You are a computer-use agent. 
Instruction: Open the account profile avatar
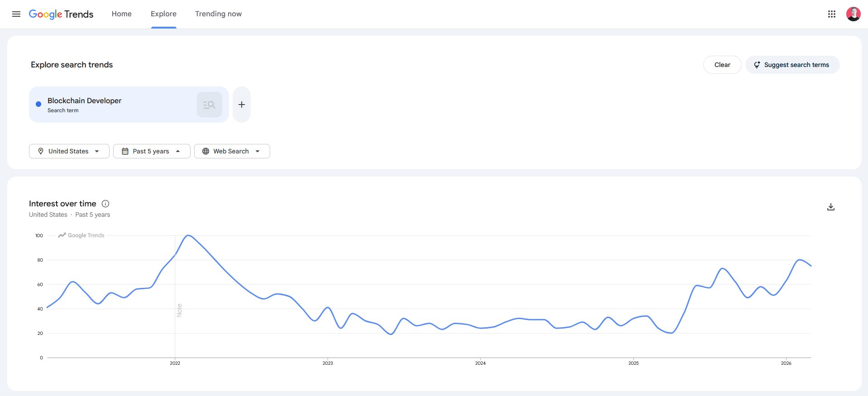(x=853, y=14)
